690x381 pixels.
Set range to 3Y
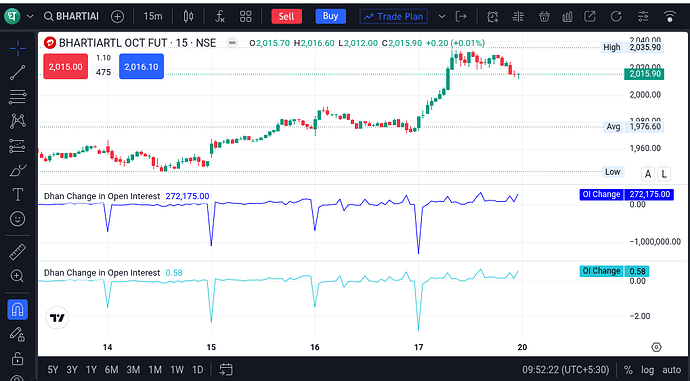tap(72, 370)
